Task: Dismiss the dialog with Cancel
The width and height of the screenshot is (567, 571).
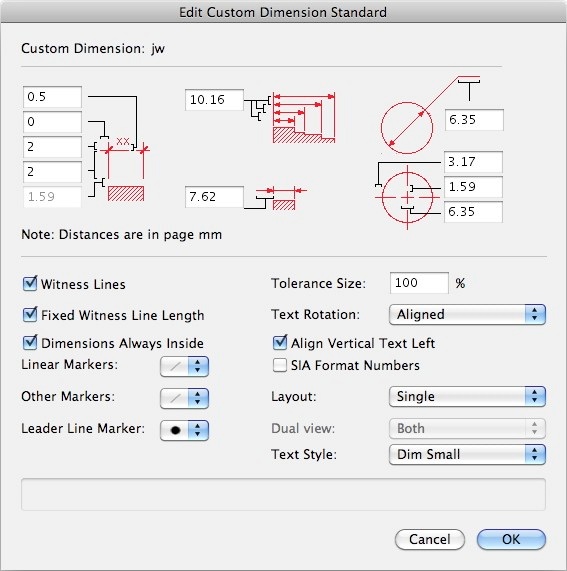Action: pos(430,539)
